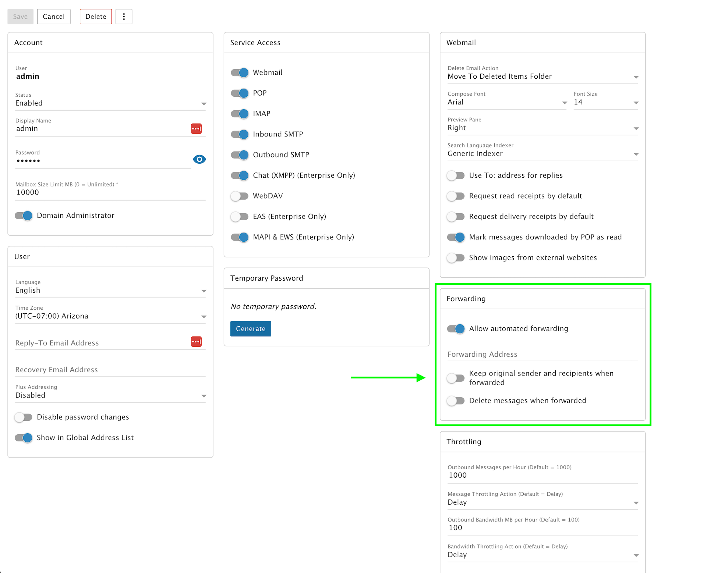This screenshot has width=728, height=573.
Task: Toggle Show images from external websites
Action: tap(456, 258)
